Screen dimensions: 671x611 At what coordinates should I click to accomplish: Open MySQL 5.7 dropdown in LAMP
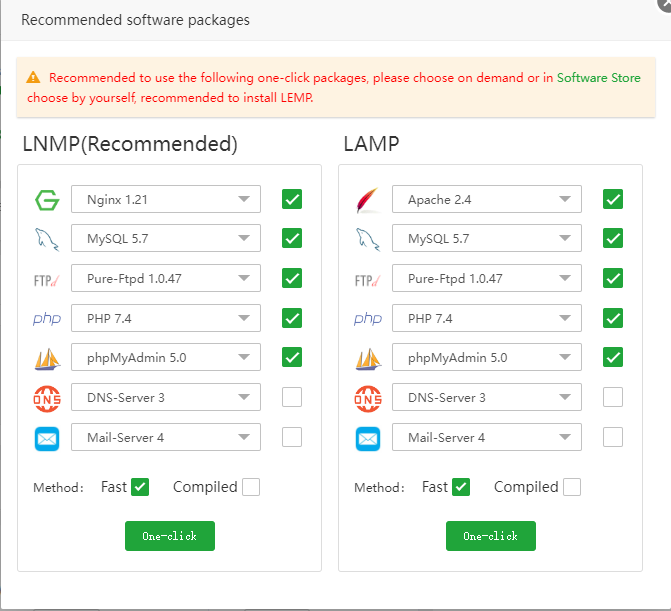click(487, 238)
